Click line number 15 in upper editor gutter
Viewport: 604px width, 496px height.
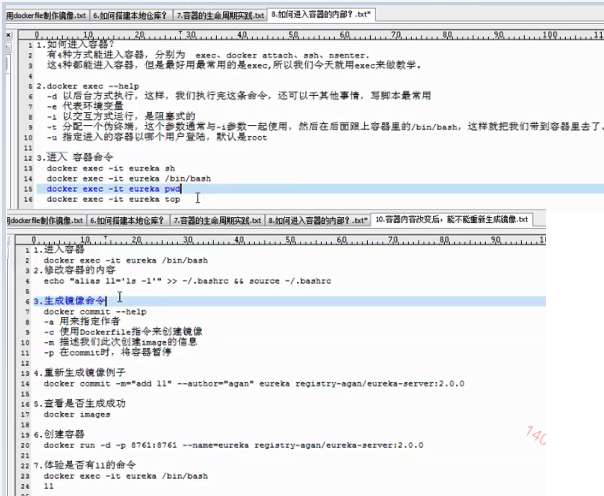pos(28,189)
